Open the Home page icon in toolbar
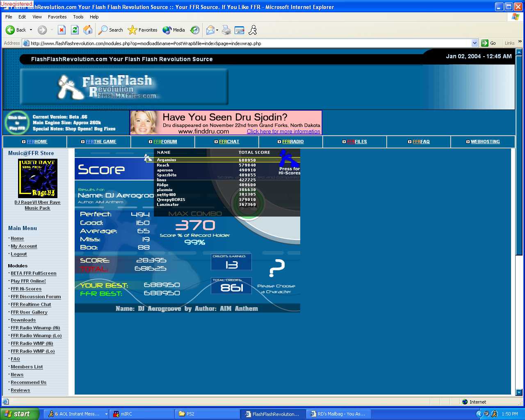Viewport: 525px width, 420px height. point(88,30)
